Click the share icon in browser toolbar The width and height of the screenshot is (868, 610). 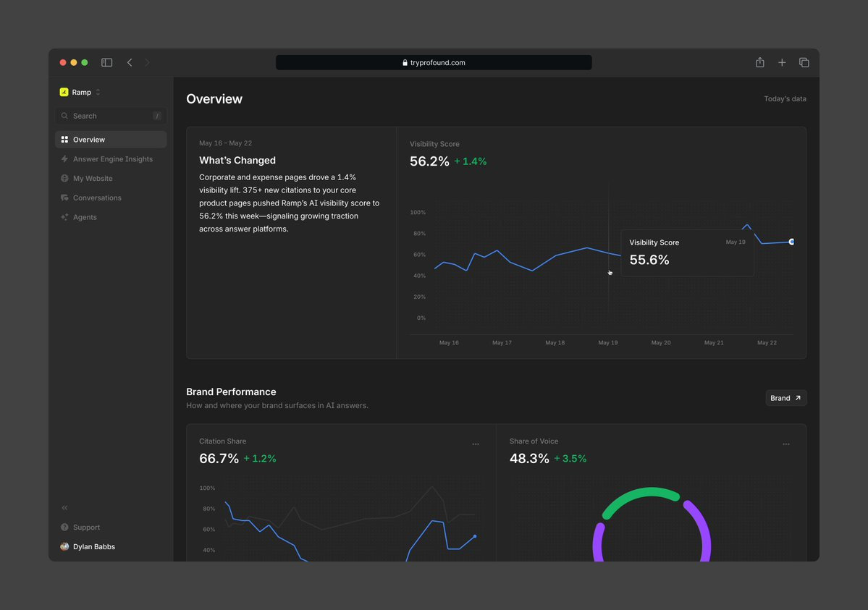[760, 62]
